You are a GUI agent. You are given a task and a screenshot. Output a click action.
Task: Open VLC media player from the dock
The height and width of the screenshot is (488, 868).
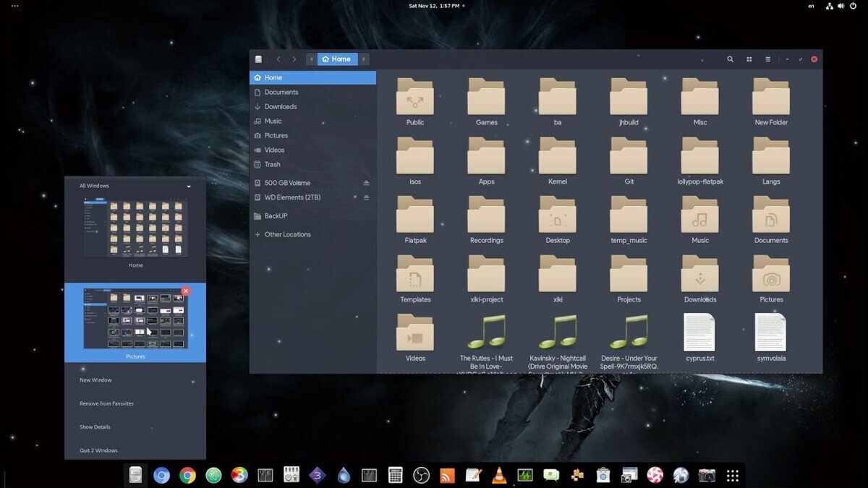tap(499, 475)
